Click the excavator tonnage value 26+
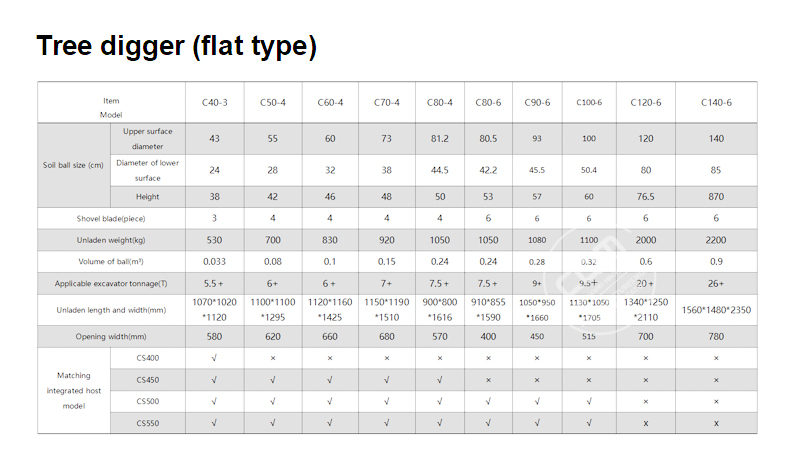The height and width of the screenshot is (470, 790). pos(716,285)
